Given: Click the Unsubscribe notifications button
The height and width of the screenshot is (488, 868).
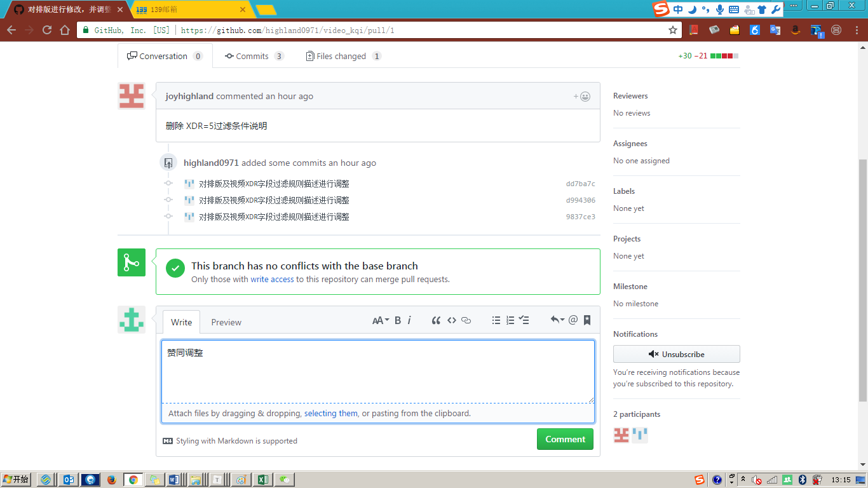Looking at the screenshot, I should coord(677,354).
